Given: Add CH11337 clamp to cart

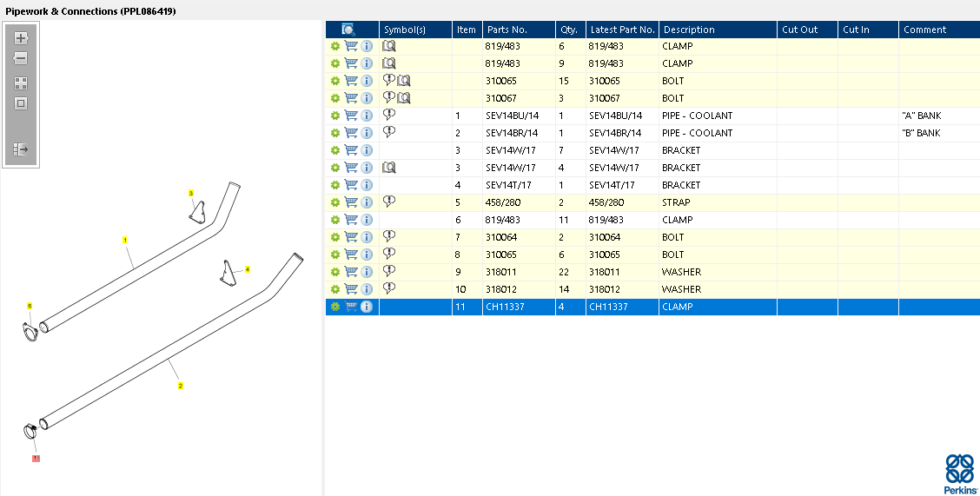Looking at the screenshot, I should click(351, 307).
